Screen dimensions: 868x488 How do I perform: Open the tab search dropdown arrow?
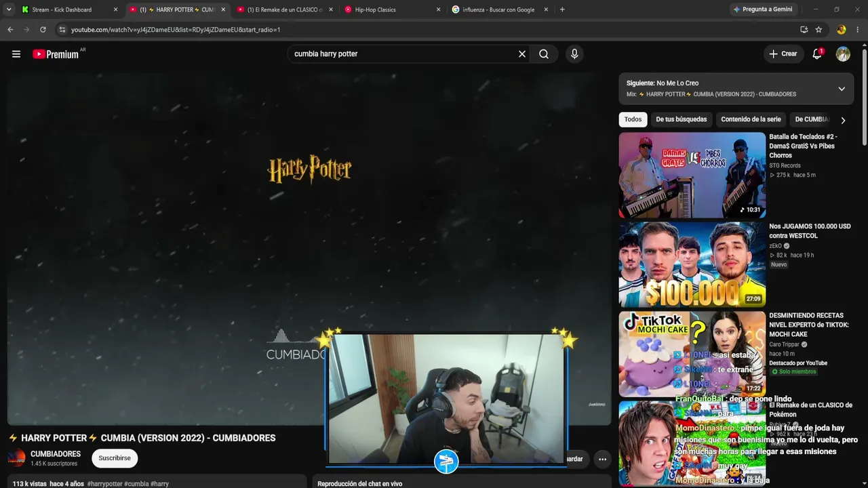click(9, 9)
